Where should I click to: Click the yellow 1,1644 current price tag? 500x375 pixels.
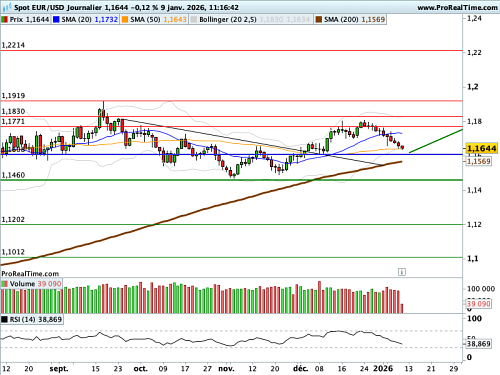[482, 148]
